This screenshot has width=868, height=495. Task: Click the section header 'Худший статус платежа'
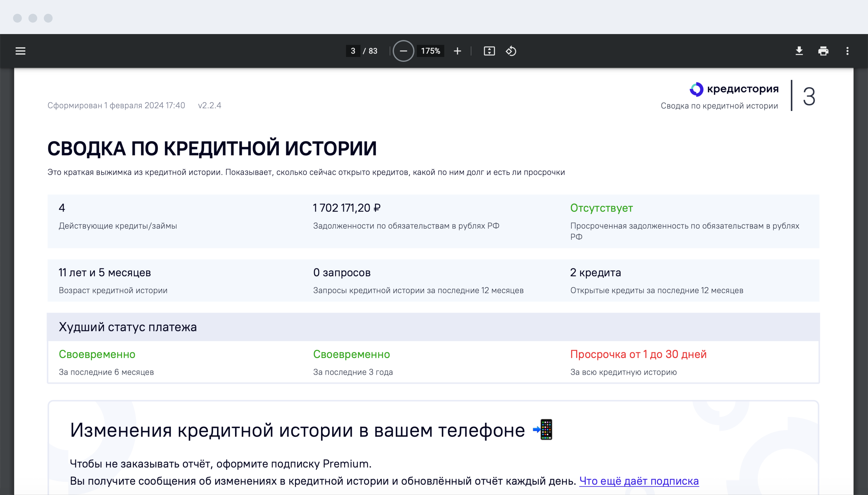point(127,327)
